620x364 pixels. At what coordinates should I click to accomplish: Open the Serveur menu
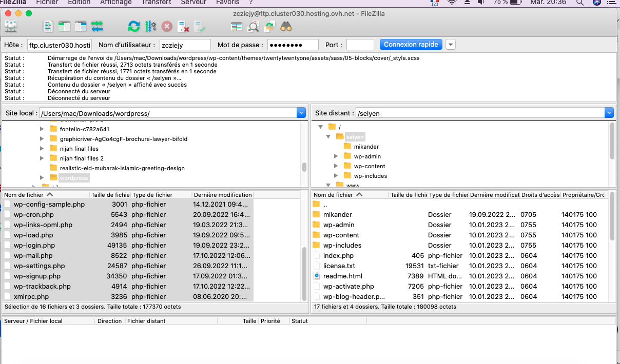(193, 3)
